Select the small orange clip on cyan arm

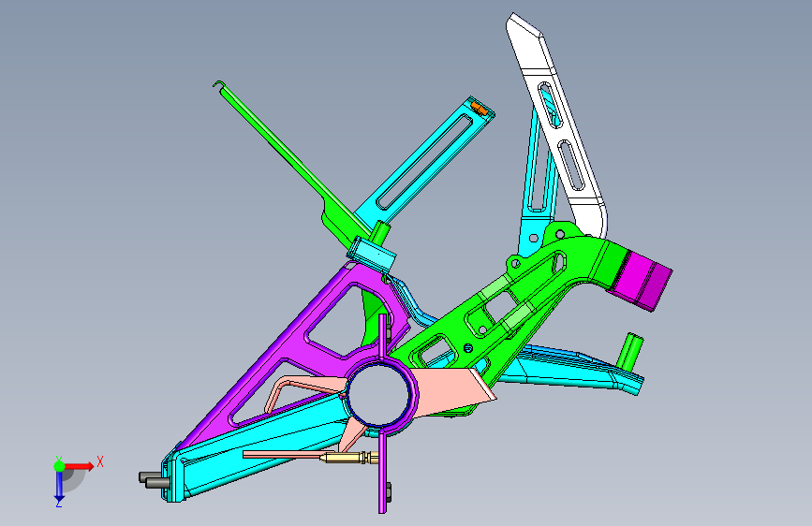pos(480,109)
